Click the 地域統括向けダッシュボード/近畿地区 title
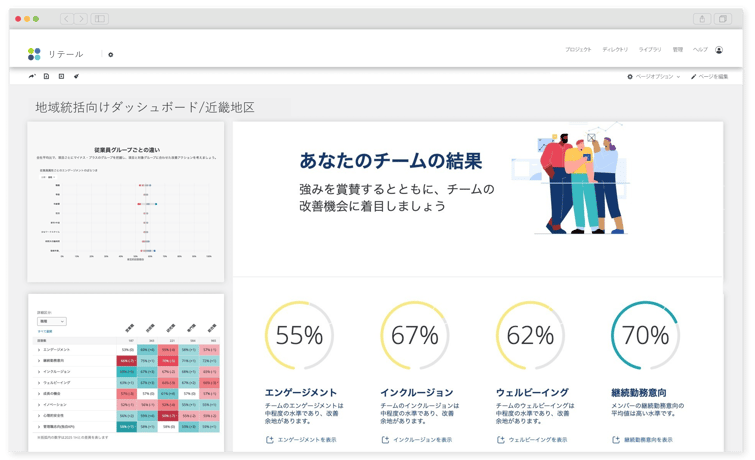The height and width of the screenshot is (460, 755). tap(145, 107)
